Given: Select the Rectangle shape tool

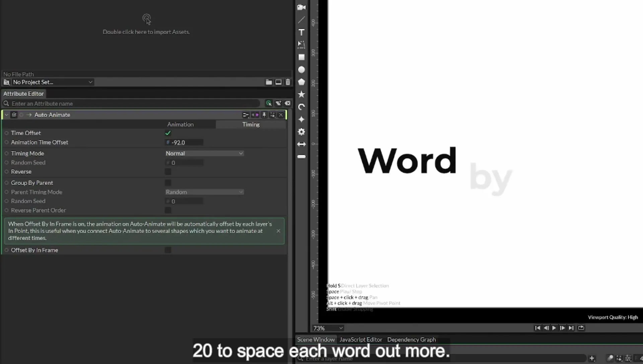Looking at the screenshot, I should (x=301, y=57).
